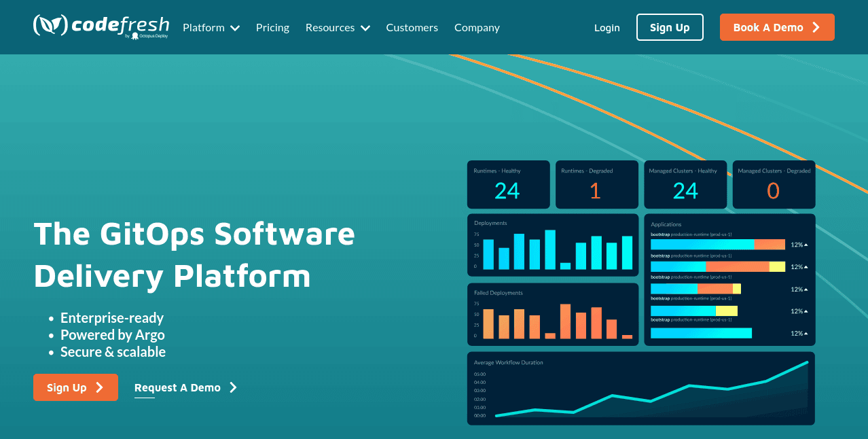Click the Deployments bar chart
The height and width of the screenshot is (439, 868).
pos(553,245)
